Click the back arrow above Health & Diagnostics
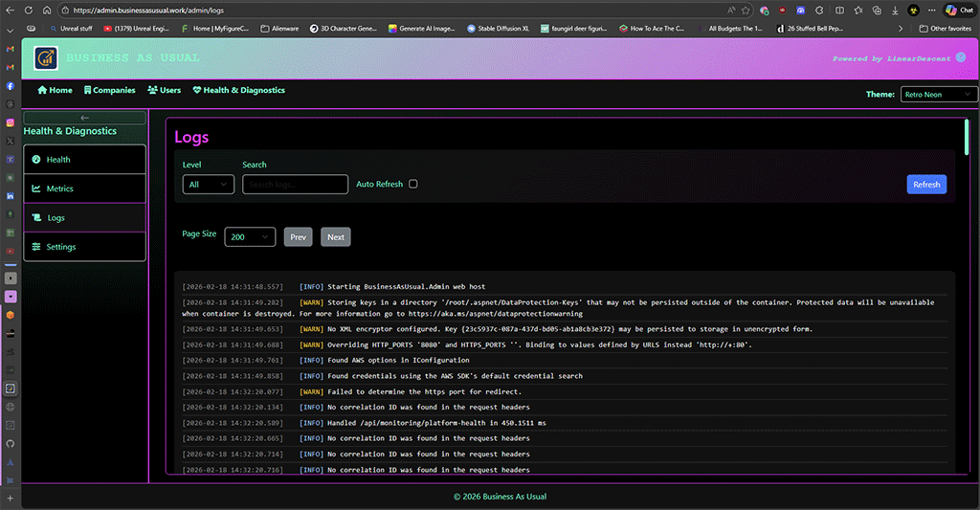Viewport: 980px width, 510px height. coord(84,118)
